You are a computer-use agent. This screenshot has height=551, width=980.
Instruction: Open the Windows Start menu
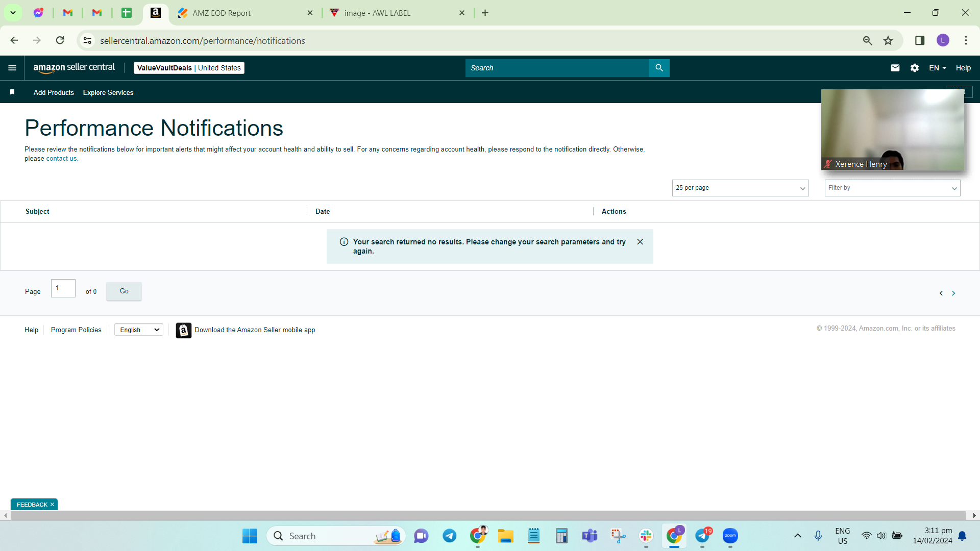pyautogui.click(x=250, y=536)
